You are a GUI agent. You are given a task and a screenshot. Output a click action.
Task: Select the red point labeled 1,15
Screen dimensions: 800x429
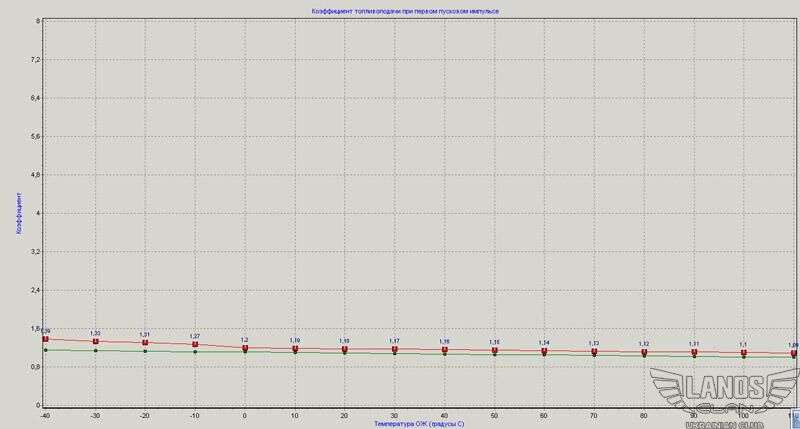coord(495,351)
